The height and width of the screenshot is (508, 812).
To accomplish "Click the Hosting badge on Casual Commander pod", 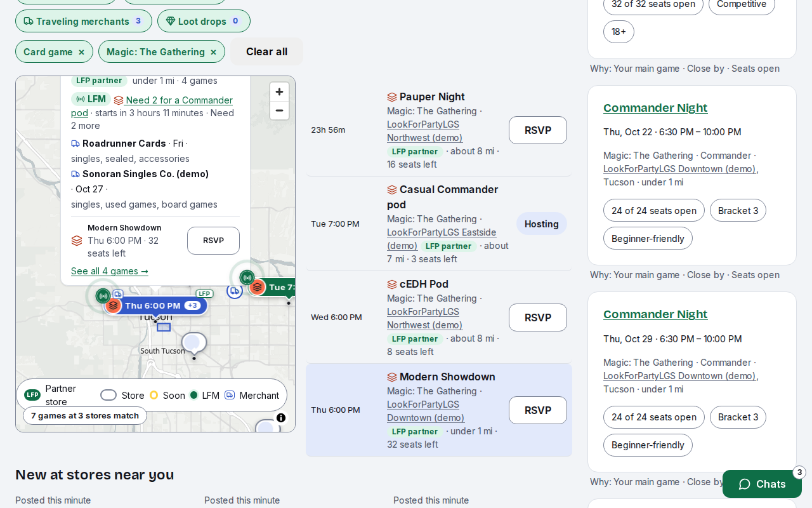I will pyautogui.click(x=542, y=224).
